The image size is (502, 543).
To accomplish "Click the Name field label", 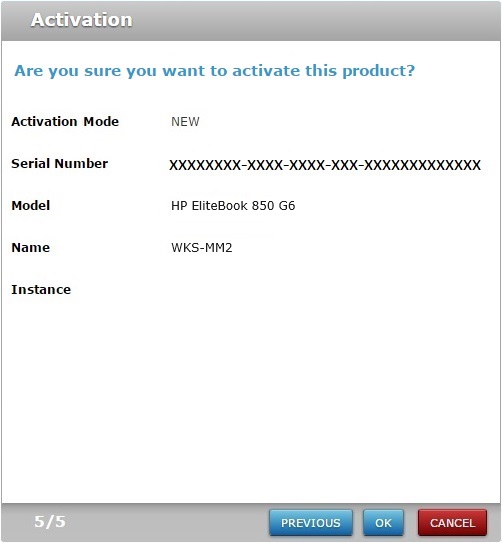I will click(30, 248).
